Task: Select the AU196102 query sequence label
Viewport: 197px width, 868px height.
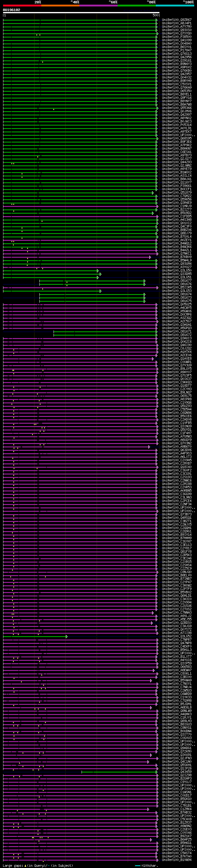Action: point(11,10)
